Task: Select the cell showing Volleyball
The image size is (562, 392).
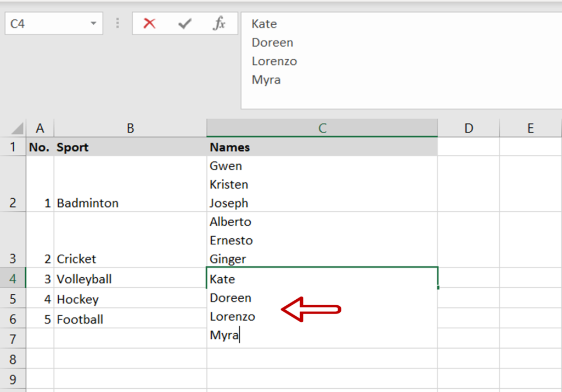Action: (x=130, y=279)
